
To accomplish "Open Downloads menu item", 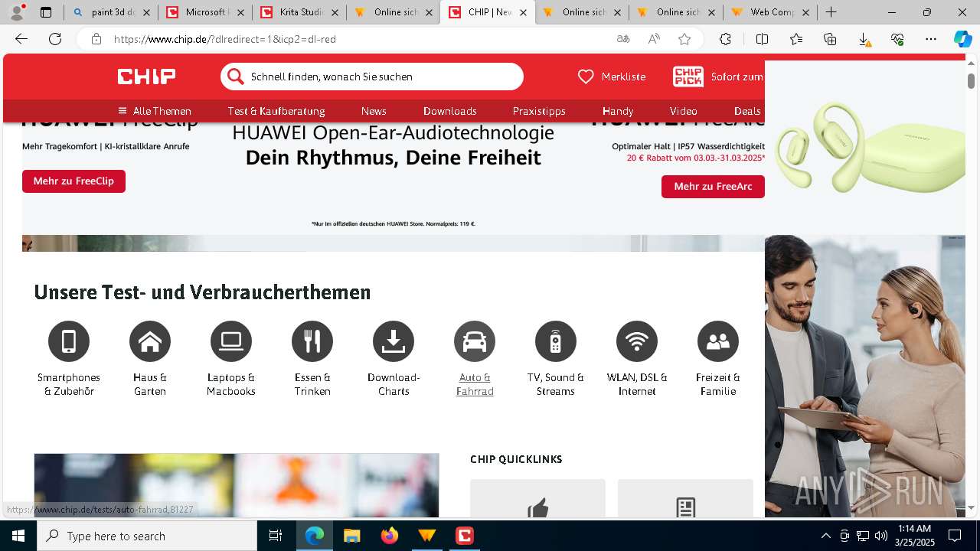I will [450, 111].
